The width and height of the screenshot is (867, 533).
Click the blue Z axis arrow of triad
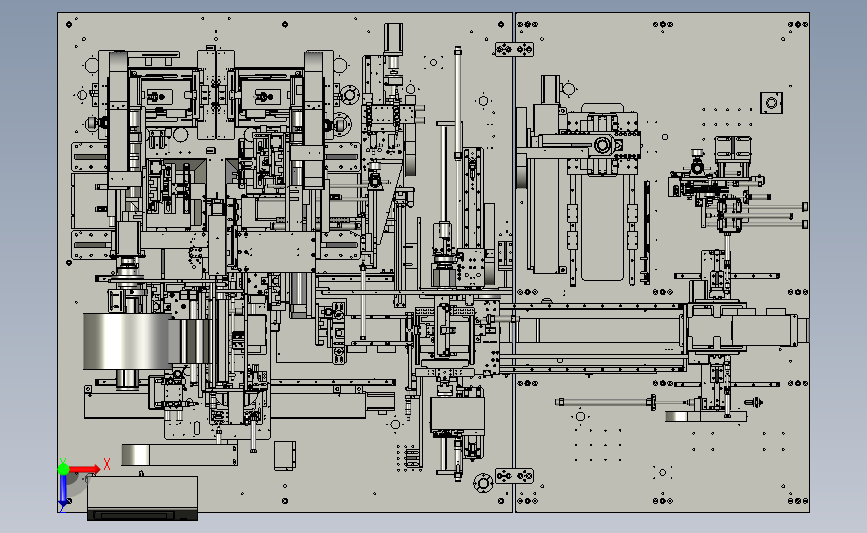63,490
